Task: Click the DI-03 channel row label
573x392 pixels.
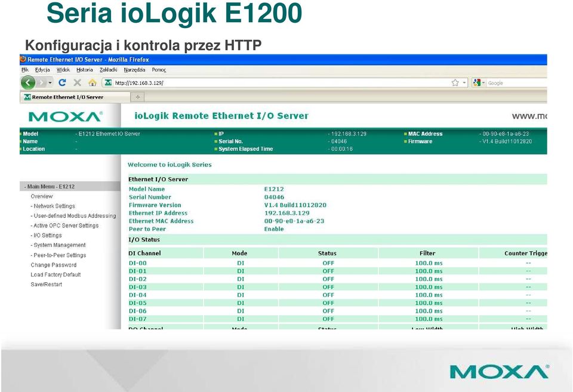Action: pyautogui.click(x=137, y=287)
